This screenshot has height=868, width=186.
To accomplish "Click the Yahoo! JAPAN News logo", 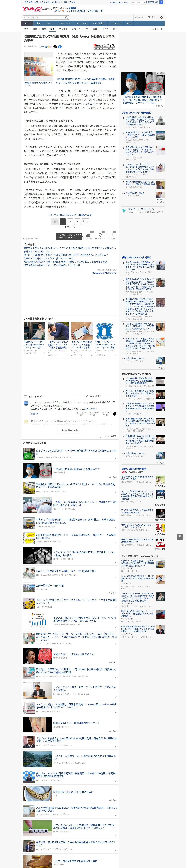I will coord(37,9).
